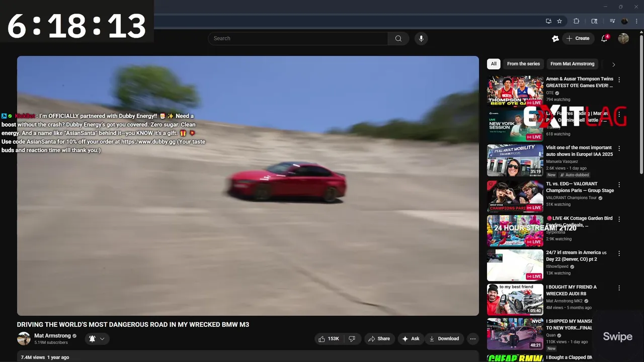Open the Chrome three-dot menu
The width and height of the screenshot is (644, 362).
(x=636, y=21)
